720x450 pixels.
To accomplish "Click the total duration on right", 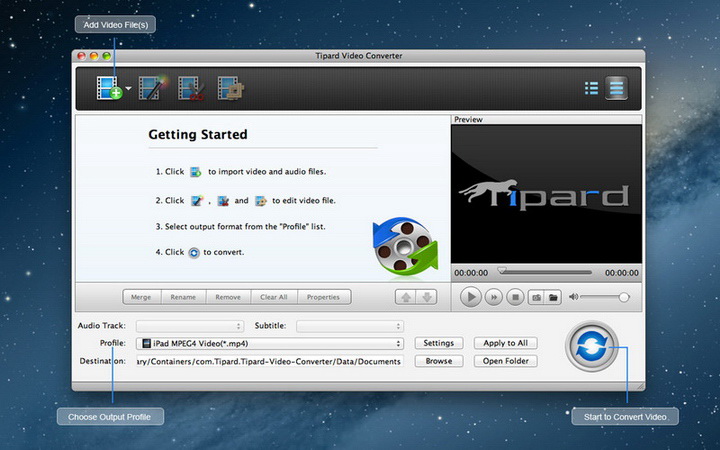I will click(622, 273).
